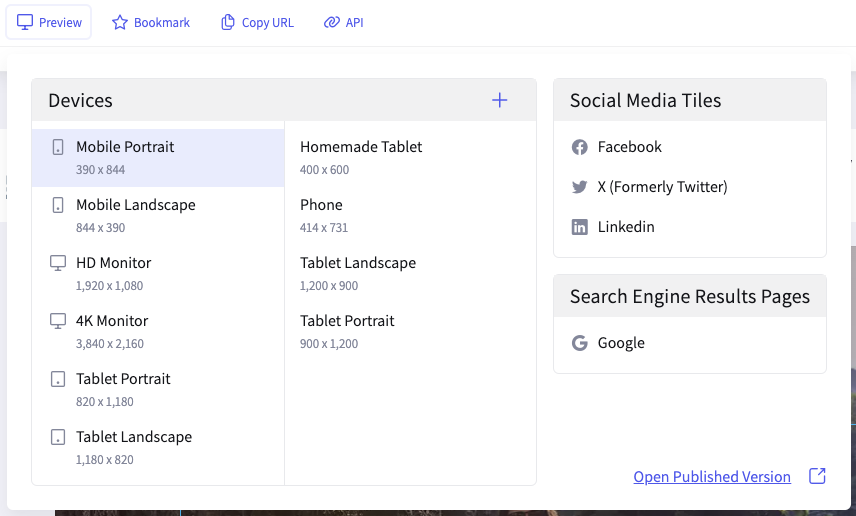Click the Mobile Landscape phone icon
Image resolution: width=856 pixels, height=516 pixels.
click(58, 205)
